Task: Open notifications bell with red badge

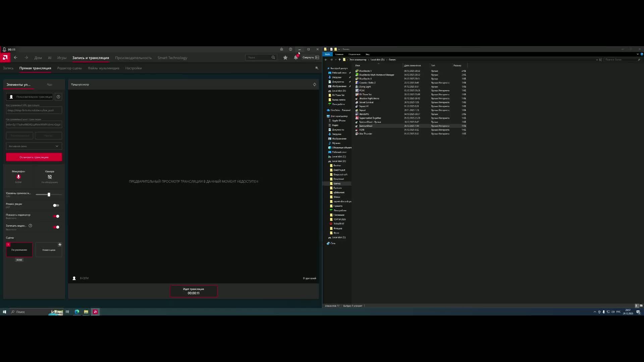Action: [x=296, y=58]
